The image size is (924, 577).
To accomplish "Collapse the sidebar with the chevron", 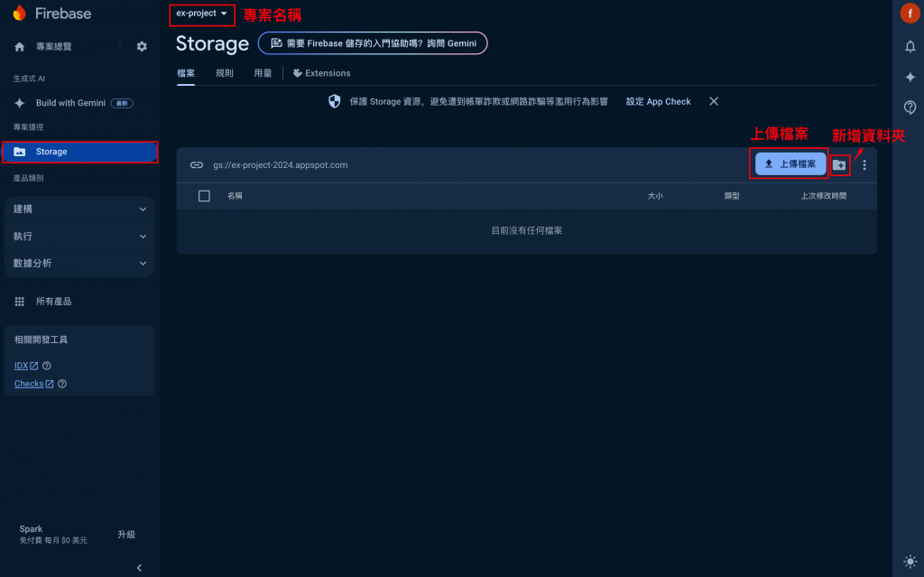I will [x=139, y=568].
